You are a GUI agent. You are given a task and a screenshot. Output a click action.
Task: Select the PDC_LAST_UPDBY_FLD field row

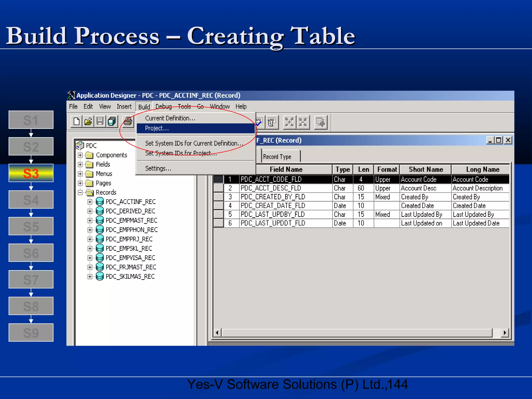[361, 214]
